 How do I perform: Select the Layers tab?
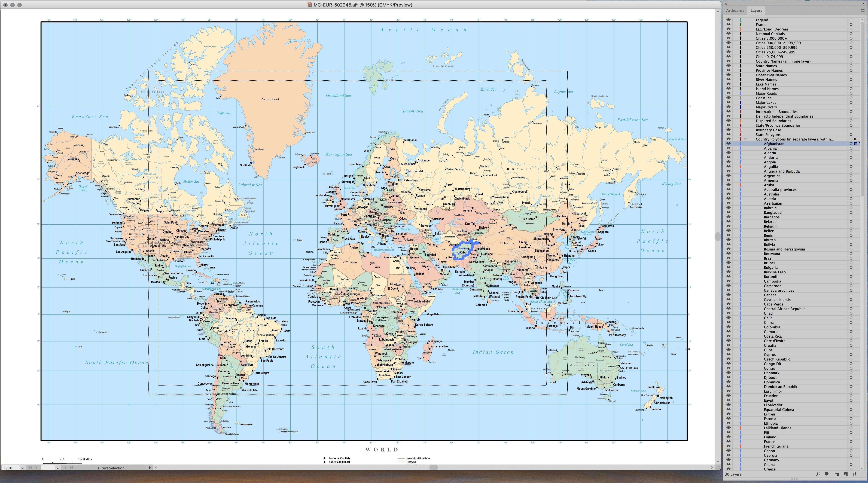[756, 10]
